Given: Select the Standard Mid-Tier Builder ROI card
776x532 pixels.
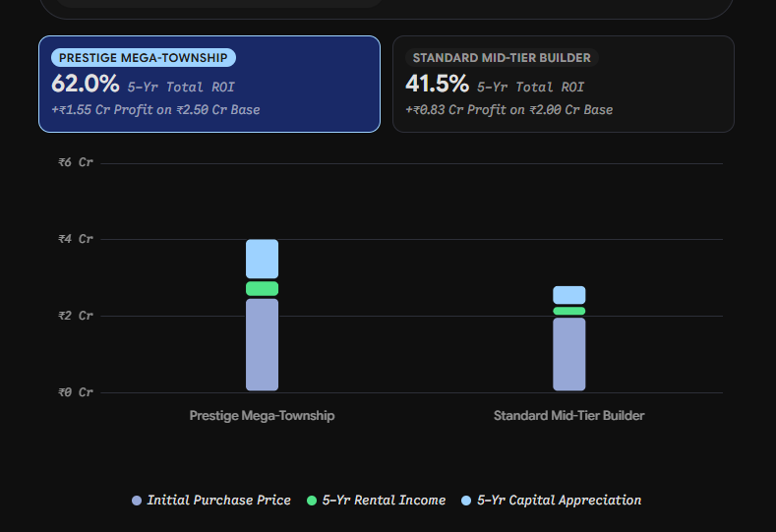Looking at the screenshot, I should tap(564, 85).
